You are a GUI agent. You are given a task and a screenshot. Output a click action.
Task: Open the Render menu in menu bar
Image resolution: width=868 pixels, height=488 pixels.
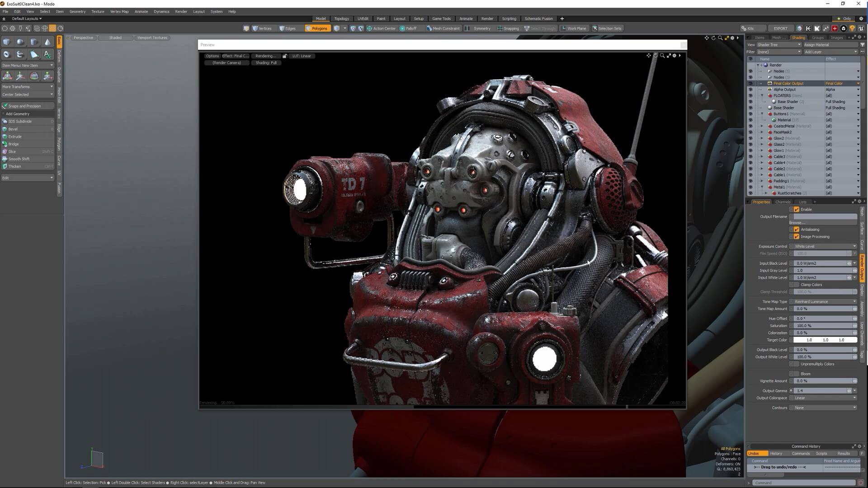(181, 11)
